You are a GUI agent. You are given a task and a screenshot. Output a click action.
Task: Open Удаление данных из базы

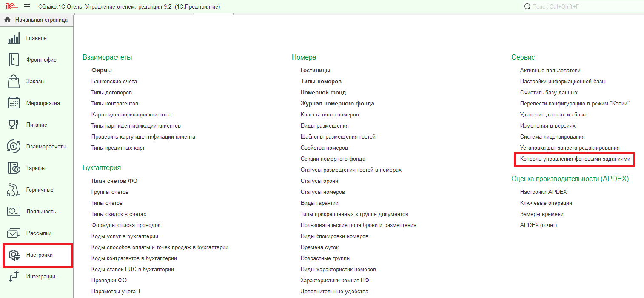(553, 114)
